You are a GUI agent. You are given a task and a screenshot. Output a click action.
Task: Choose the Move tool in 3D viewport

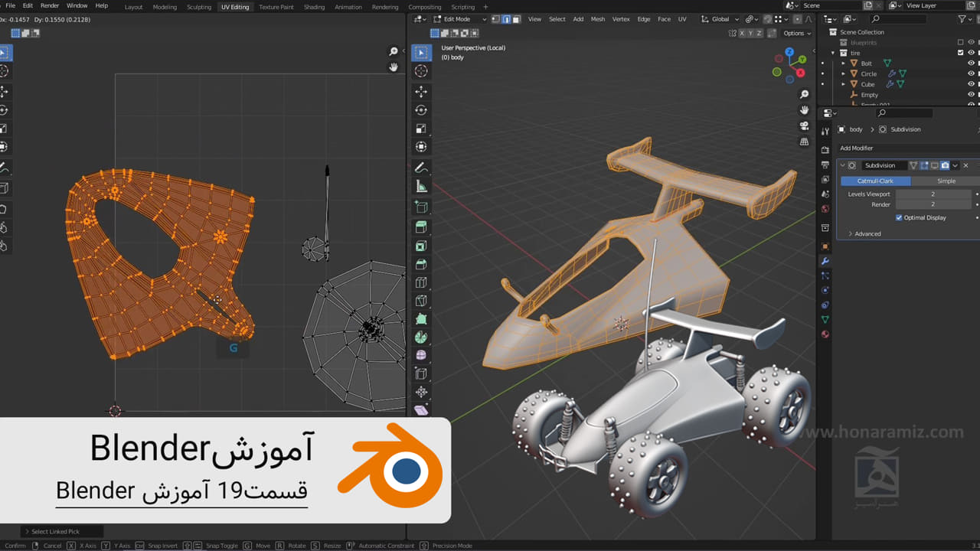[421, 92]
